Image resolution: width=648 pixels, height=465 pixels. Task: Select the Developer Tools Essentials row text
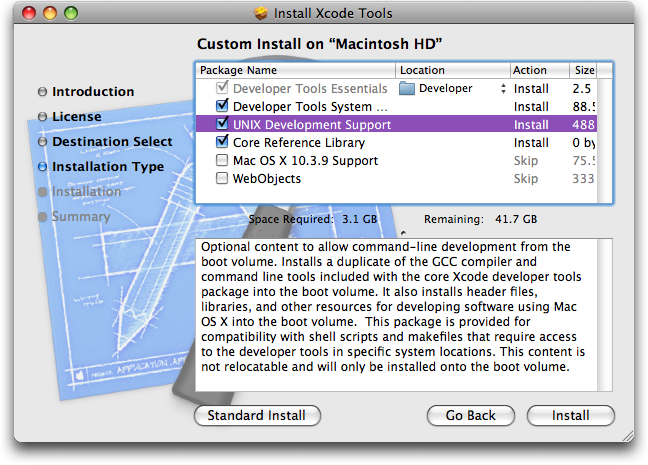coord(310,88)
